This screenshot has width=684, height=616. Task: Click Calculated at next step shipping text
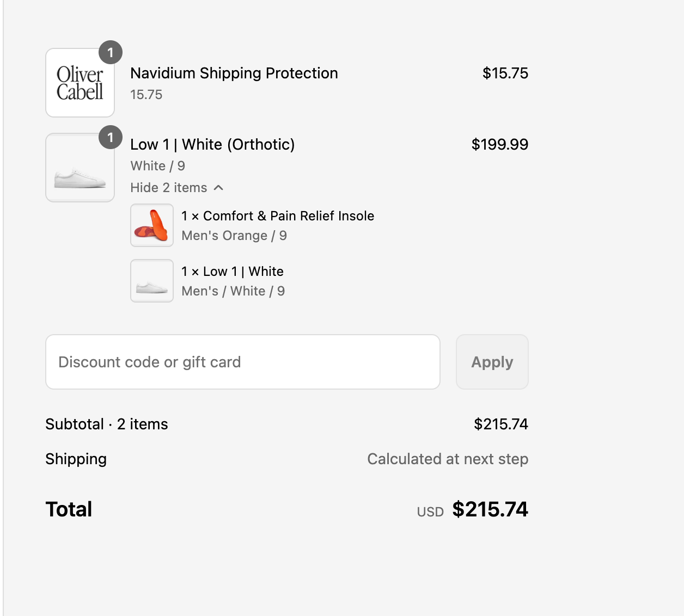pos(448,459)
